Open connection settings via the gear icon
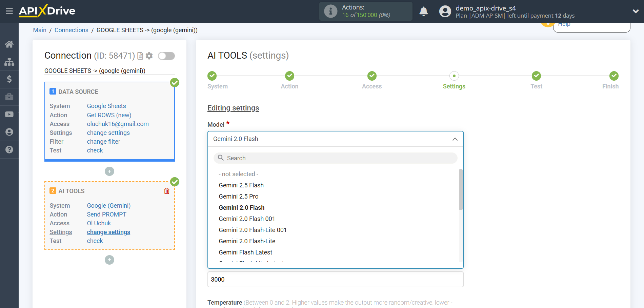Image resolution: width=644 pixels, height=308 pixels. pyautogui.click(x=149, y=56)
